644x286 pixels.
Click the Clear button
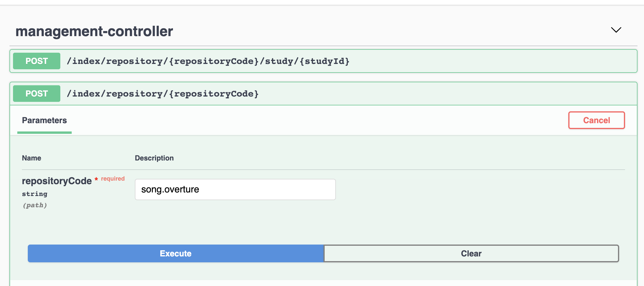(x=471, y=253)
